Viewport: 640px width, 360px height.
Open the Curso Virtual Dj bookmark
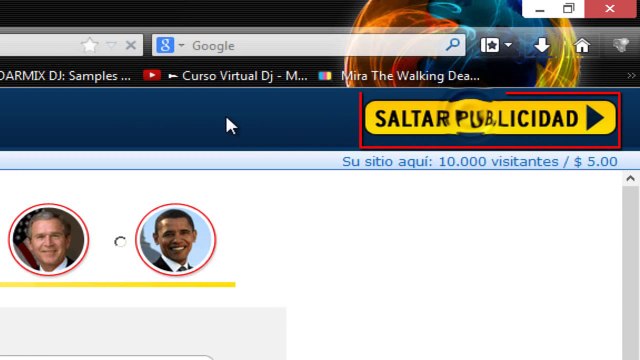click(238, 76)
